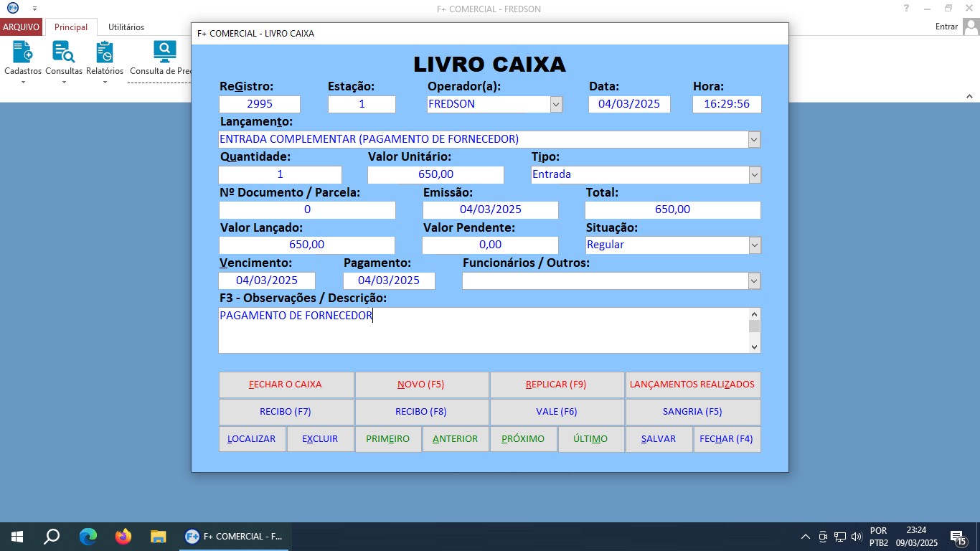Screen dimensions: 980x551
Task: Open the Consultas ribbon icon
Action: (x=64, y=61)
